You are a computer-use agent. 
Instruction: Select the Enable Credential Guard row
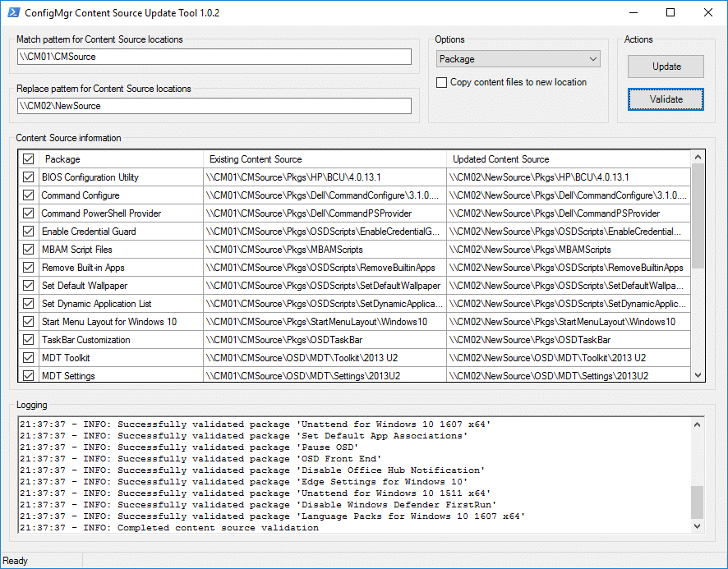(x=115, y=231)
